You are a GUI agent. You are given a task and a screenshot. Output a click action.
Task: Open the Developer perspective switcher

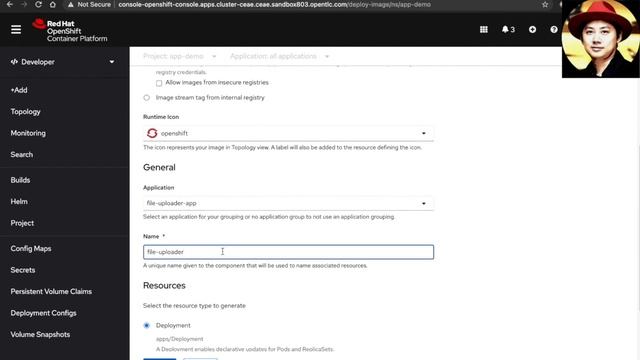[x=62, y=62]
